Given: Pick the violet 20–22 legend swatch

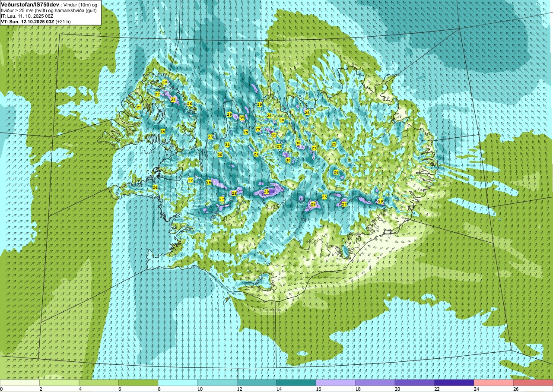Looking at the screenshot, I should [415, 383].
